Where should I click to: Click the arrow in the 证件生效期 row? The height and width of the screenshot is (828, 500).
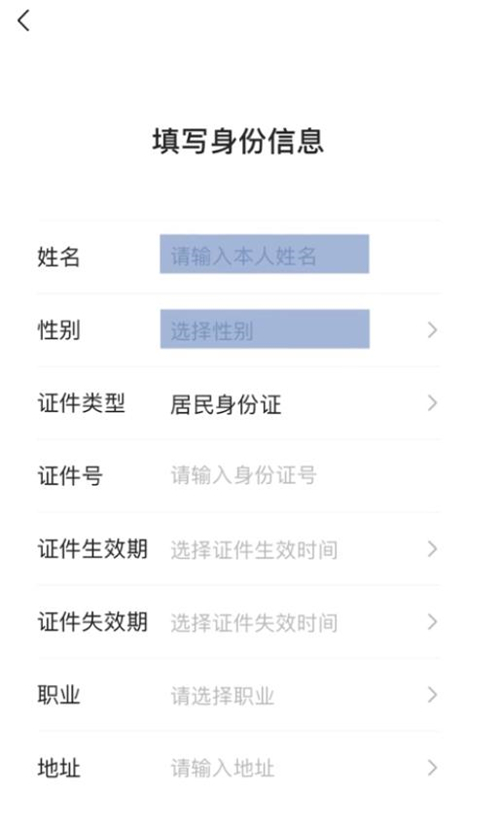(x=432, y=549)
